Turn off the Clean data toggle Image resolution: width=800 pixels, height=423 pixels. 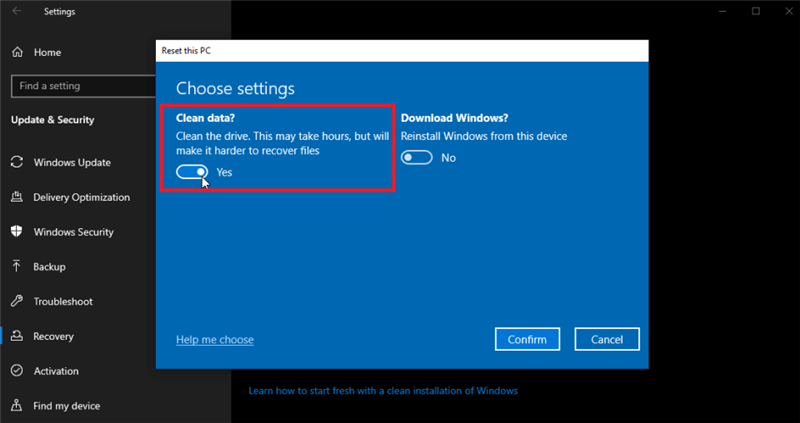pyautogui.click(x=192, y=172)
